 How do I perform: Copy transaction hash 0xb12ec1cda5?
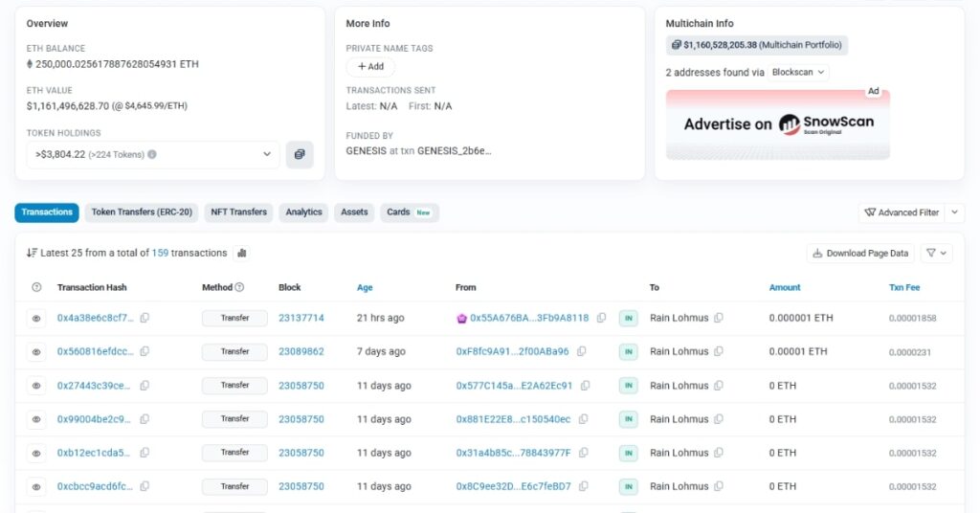(x=145, y=453)
